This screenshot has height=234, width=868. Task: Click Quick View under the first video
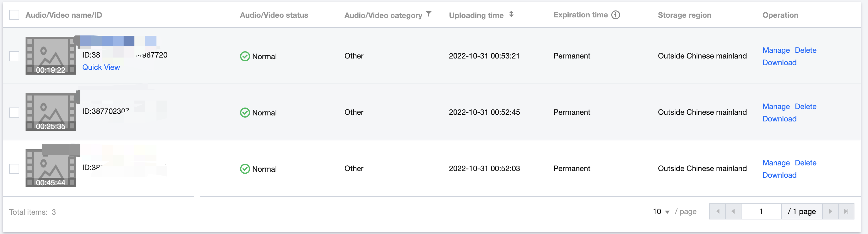(x=101, y=67)
